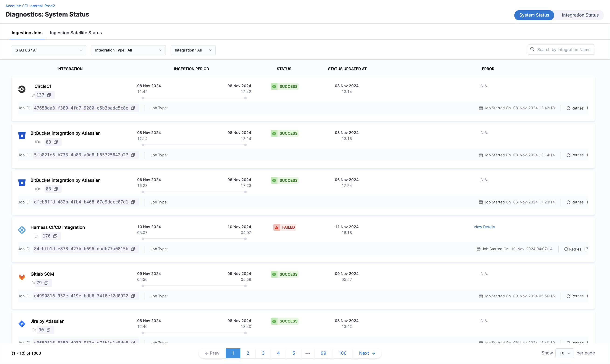Copy Job ID starting with 84cbfb1d
Viewport: 610px width, 364px height.
click(x=133, y=249)
